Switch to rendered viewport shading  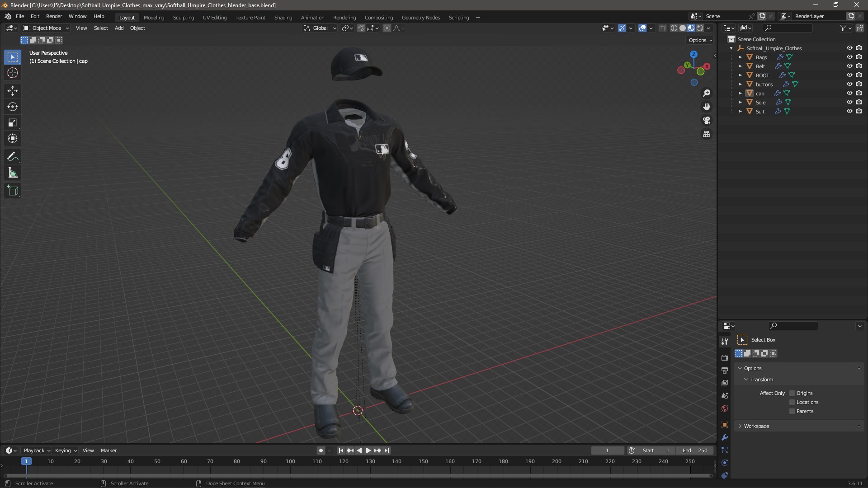point(700,28)
